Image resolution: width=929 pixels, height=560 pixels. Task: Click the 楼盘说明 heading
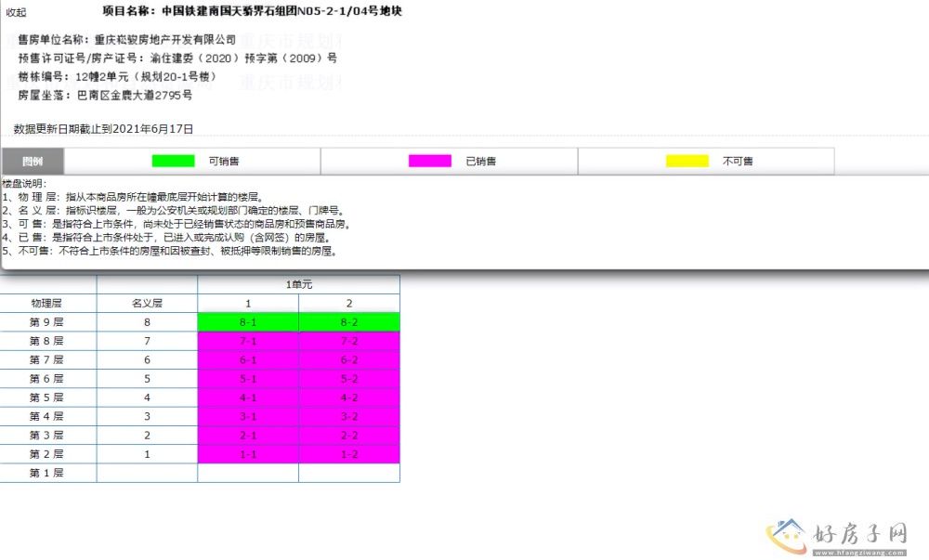24,184
